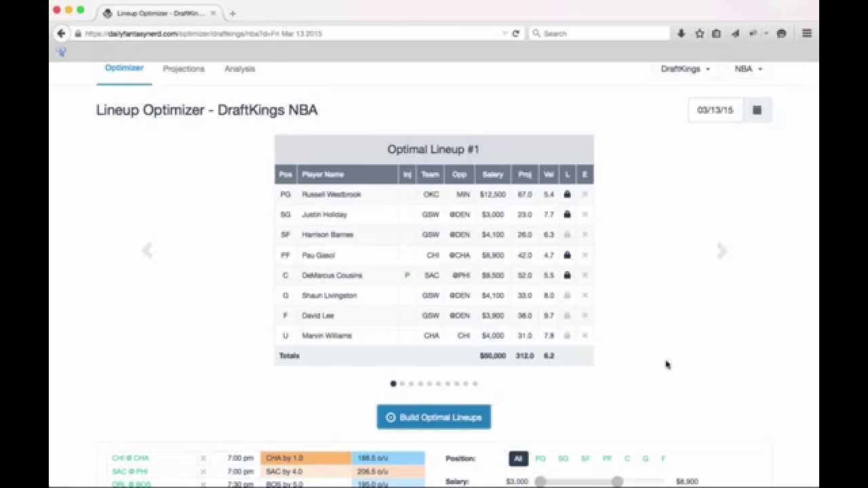The image size is (868, 488).
Task: Open the calendar icon next to the date
Action: (757, 110)
